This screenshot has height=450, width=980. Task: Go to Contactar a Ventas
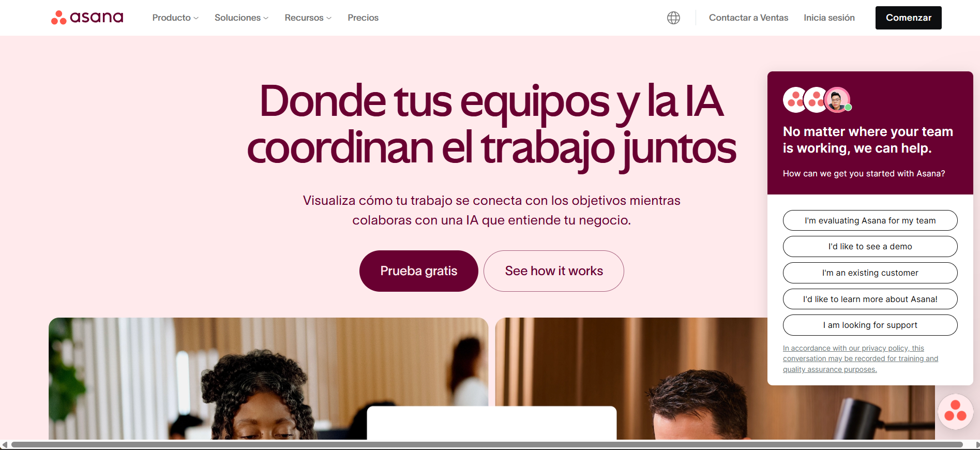click(x=748, y=18)
